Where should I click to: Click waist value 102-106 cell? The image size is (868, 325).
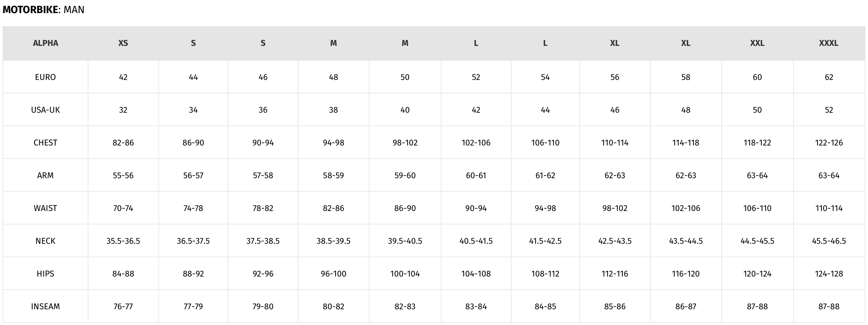(x=686, y=208)
